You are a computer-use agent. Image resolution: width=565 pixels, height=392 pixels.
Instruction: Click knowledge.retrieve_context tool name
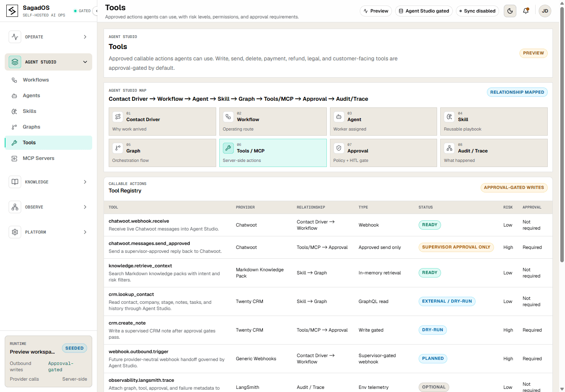pos(140,266)
